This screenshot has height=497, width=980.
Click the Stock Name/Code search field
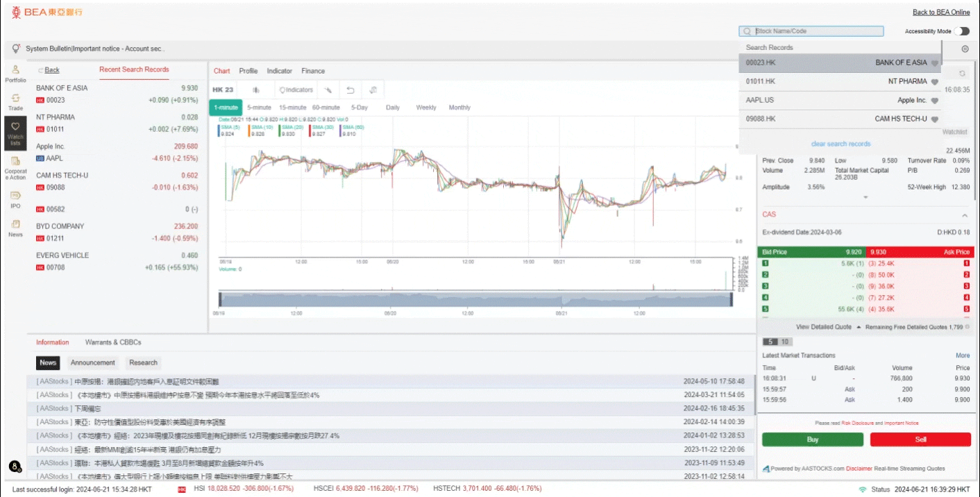(x=811, y=31)
